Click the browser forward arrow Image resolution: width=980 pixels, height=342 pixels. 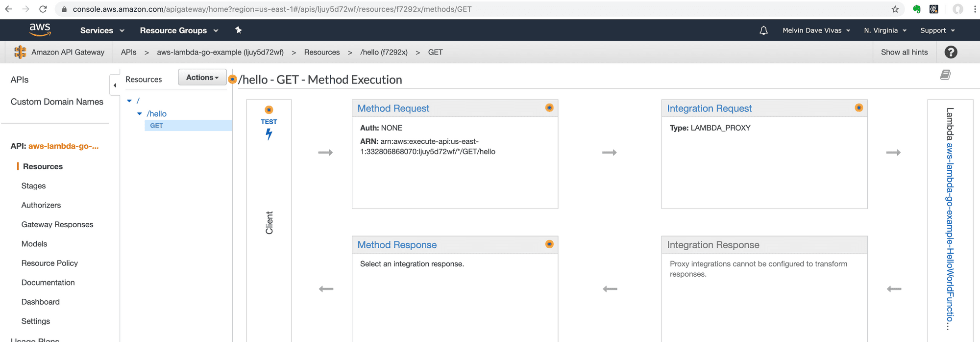pyautogui.click(x=25, y=9)
